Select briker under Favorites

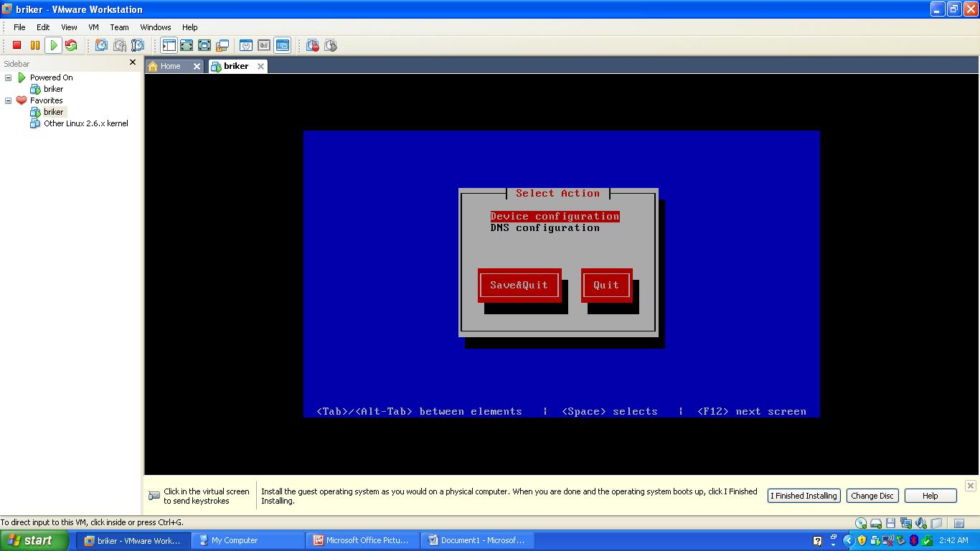[53, 112]
